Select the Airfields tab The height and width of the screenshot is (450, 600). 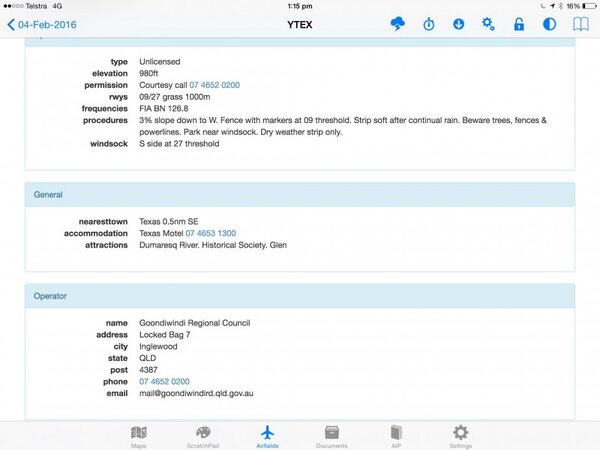pyautogui.click(x=267, y=435)
